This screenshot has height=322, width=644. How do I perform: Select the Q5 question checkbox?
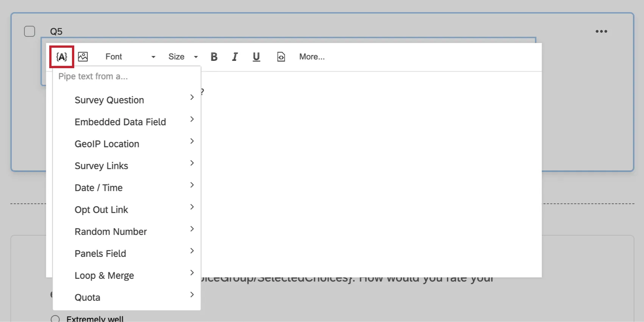pos(30,31)
